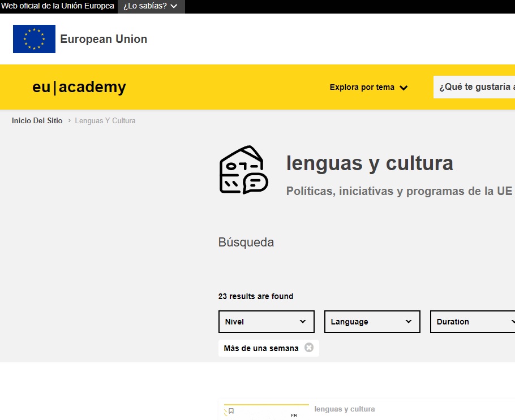Go to Inicio Del Sitio breadcrumb
The height and width of the screenshot is (420, 515).
pyautogui.click(x=37, y=121)
